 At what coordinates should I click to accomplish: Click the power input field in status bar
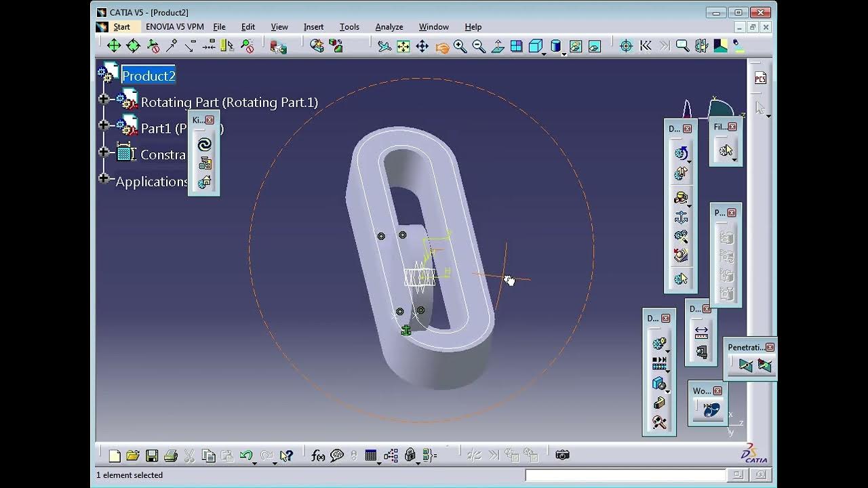(625, 475)
